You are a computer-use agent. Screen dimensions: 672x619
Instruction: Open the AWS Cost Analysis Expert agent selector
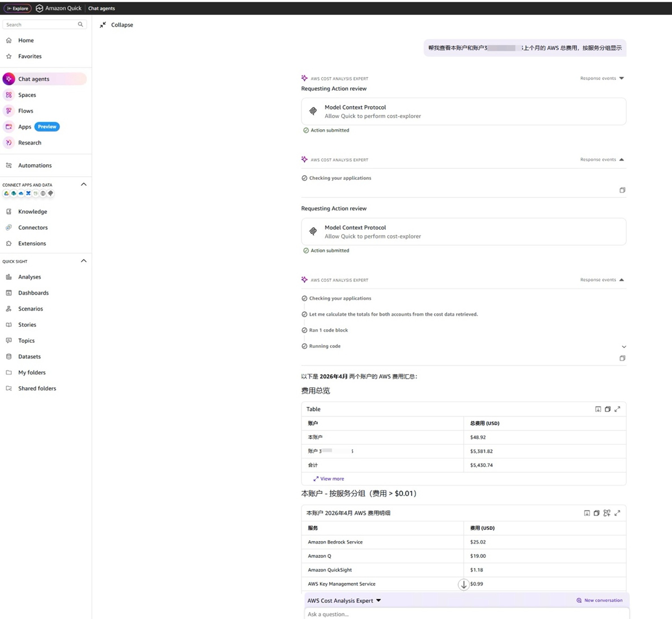[344, 600]
